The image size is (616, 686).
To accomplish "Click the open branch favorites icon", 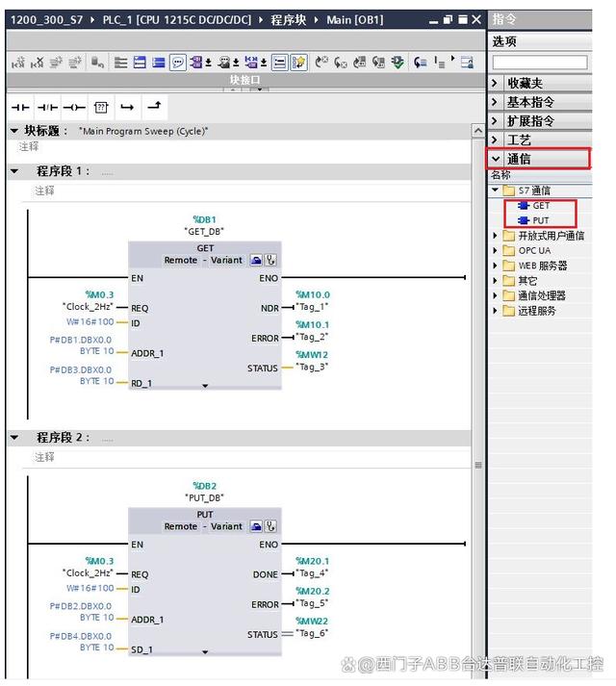I will tap(127, 107).
